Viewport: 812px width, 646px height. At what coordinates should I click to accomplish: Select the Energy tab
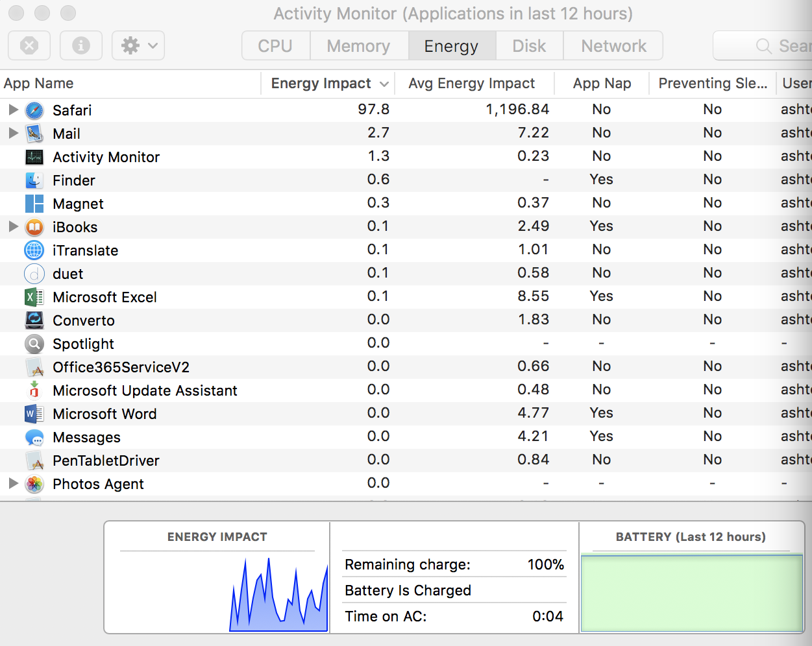[x=452, y=46]
